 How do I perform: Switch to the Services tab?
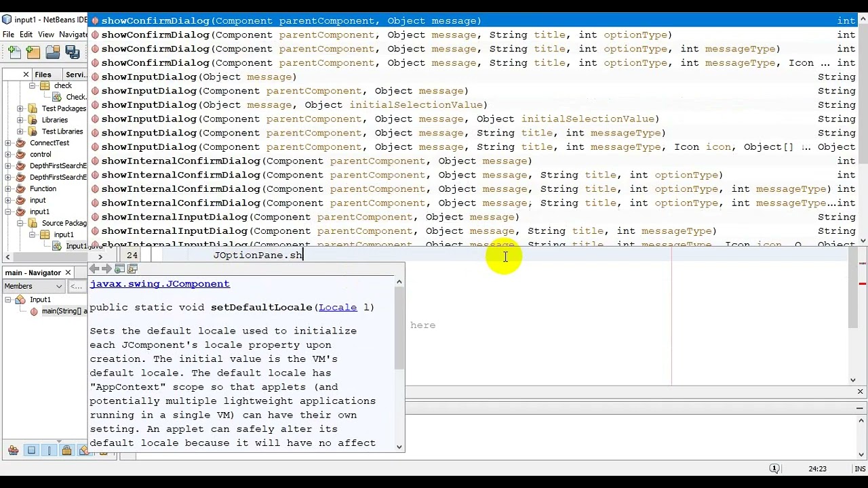point(76,75)
